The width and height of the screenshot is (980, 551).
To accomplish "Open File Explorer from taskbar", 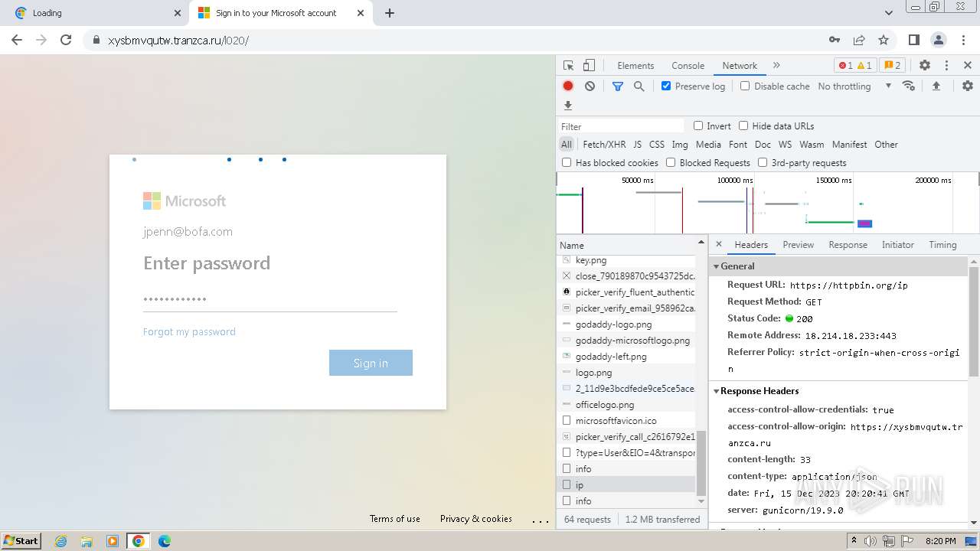I will (x=87, y=541).
